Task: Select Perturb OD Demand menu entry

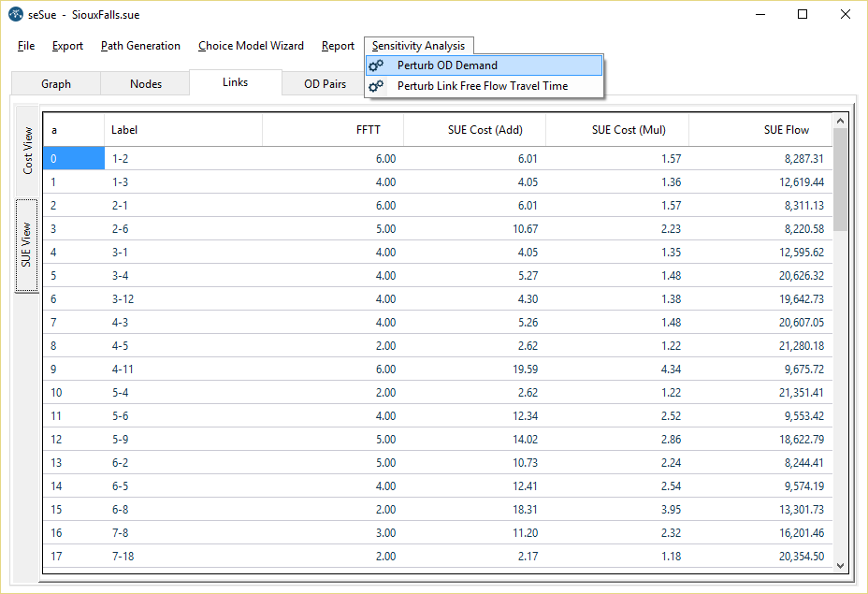Action: point(447,65)
